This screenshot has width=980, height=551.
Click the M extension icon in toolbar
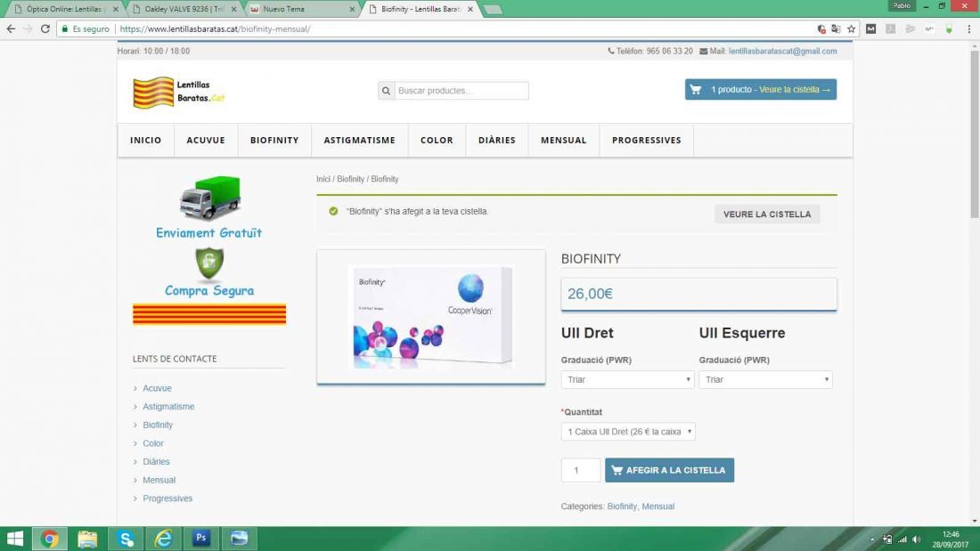click(x=870, y=28)
